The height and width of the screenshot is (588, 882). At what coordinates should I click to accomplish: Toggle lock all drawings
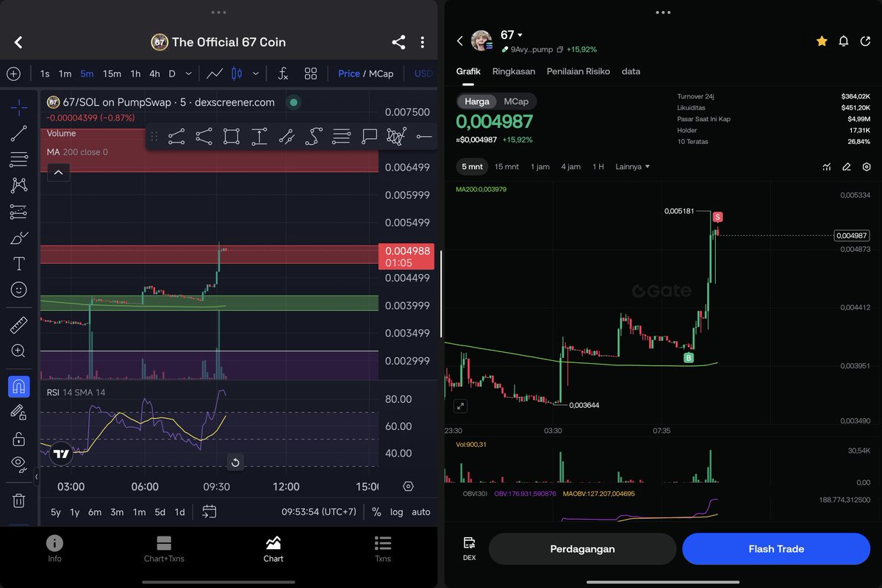coord(19,439)
